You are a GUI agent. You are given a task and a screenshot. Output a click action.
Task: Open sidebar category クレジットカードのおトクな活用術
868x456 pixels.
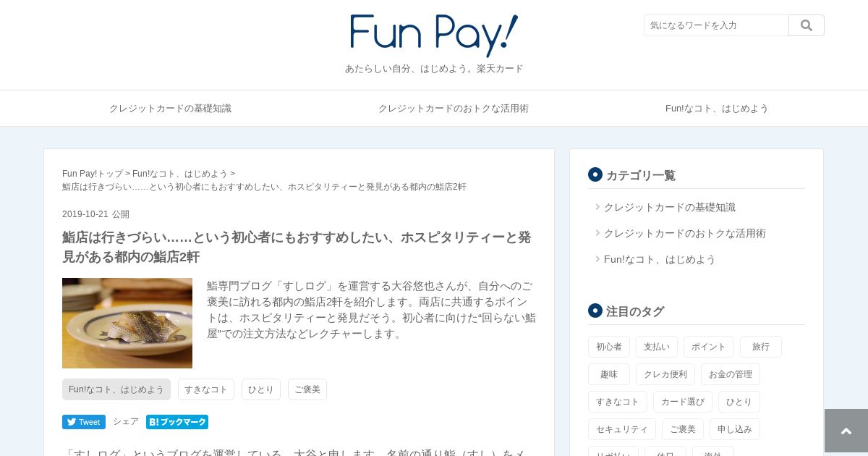(685, 233)
